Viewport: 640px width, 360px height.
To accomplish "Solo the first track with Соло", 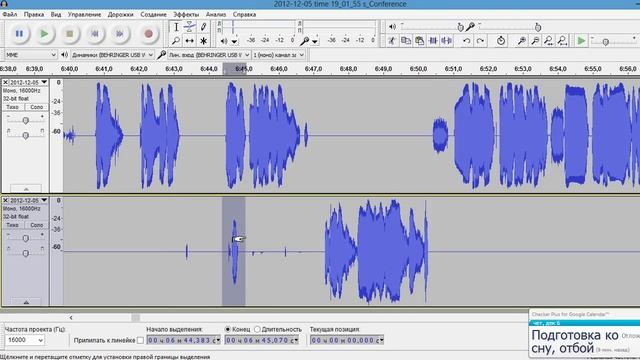I will pyautogui.click(x=36, y=107).
